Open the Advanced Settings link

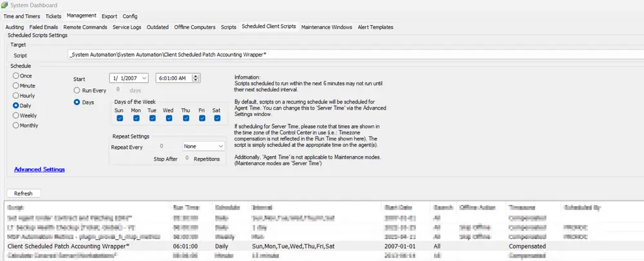coord(39,169)
